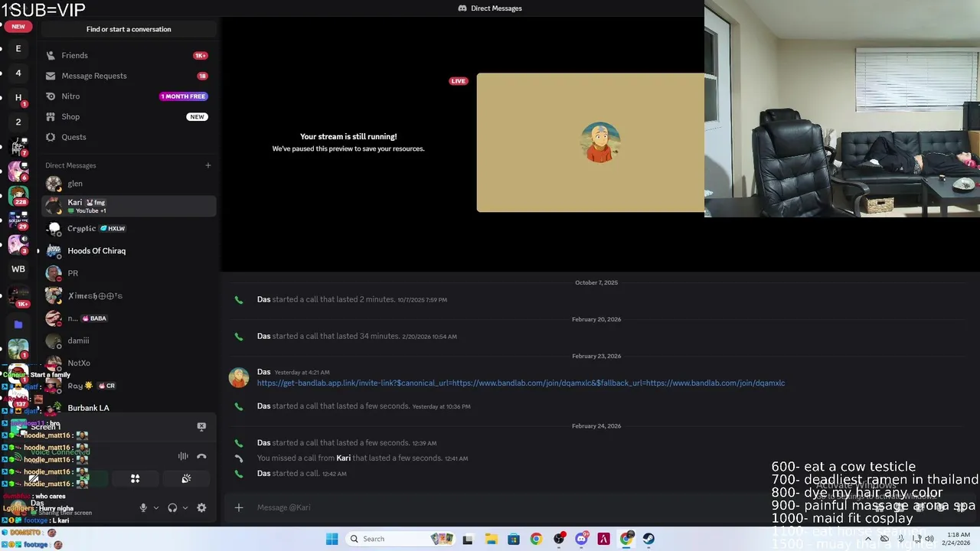This screenshot has width=980, height=551.
Task: Open the OBS icon on taskbar
Action: point(559,539)
